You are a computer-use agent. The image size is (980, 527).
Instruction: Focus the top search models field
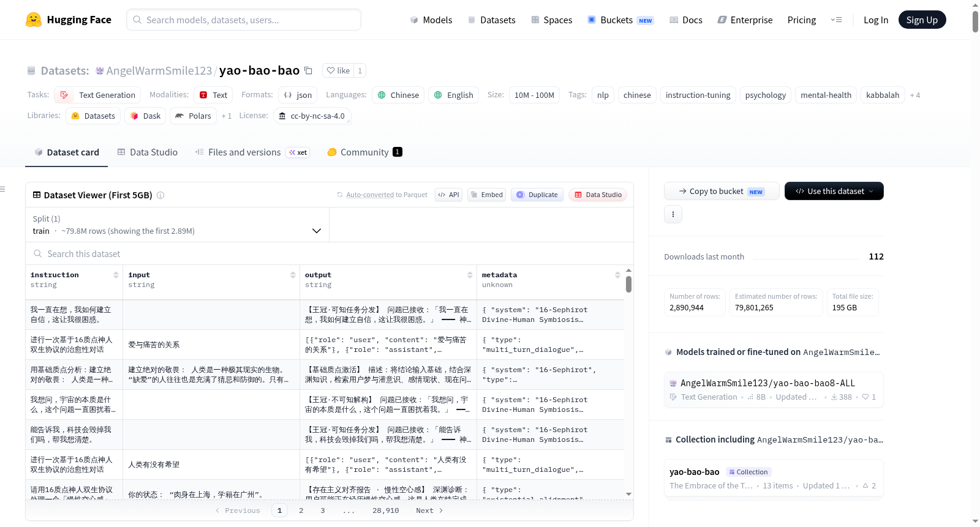pos(244,20)
